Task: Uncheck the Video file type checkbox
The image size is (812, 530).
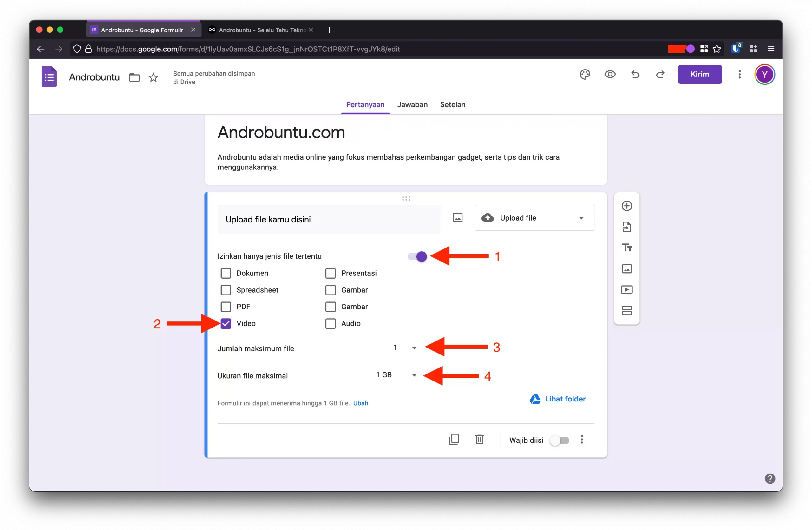Action: click(x=226, y=323)
